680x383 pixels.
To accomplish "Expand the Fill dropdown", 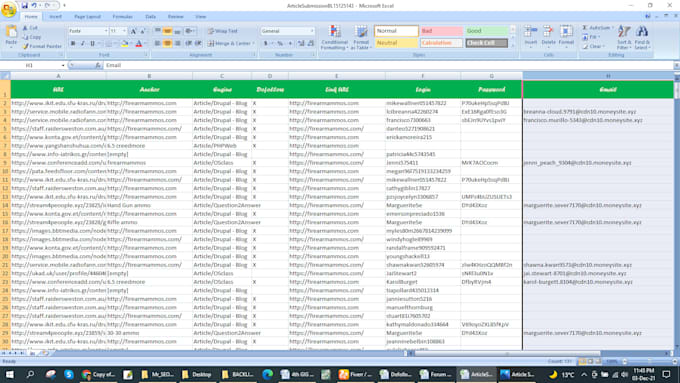I will click(x=598, y=37).
